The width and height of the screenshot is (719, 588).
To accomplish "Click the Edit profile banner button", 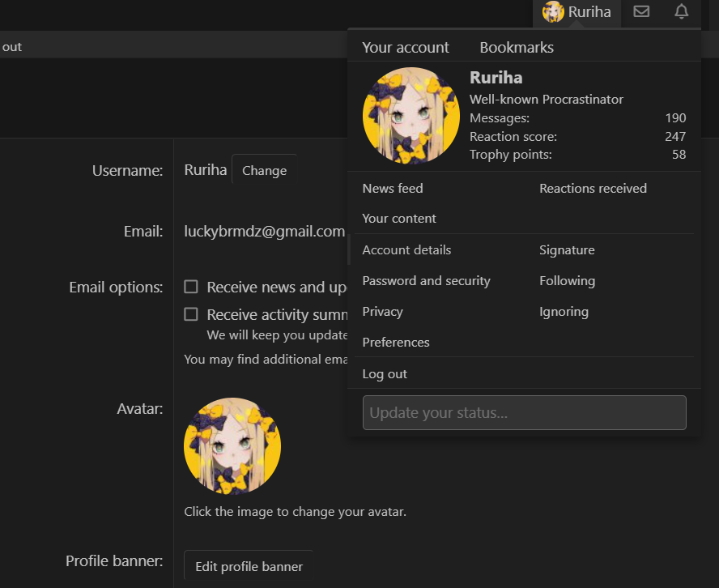I will (x=249, y=566).
